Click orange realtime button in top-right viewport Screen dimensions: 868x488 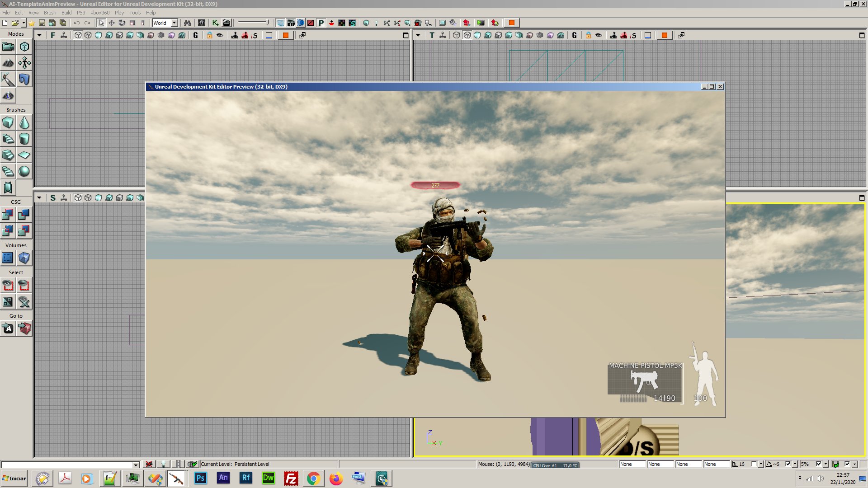coord(664,35)
